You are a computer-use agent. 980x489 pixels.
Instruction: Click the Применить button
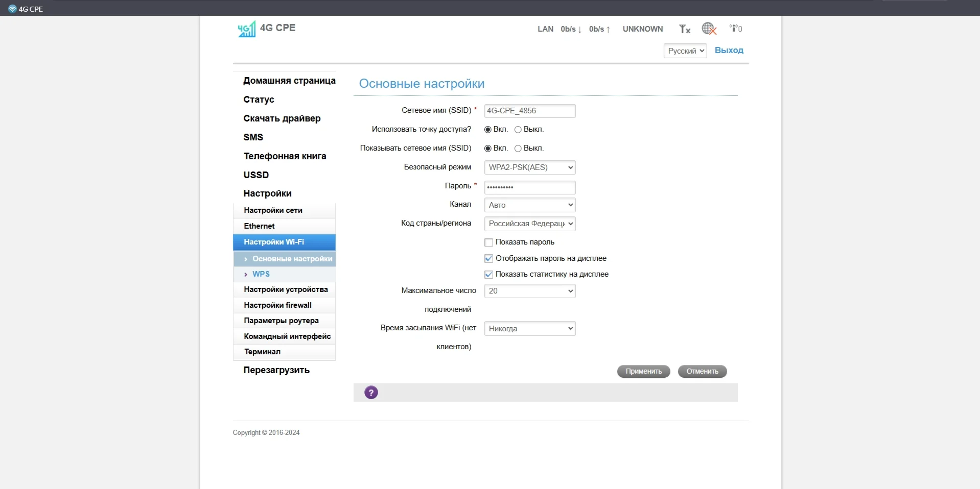point(644,371)
